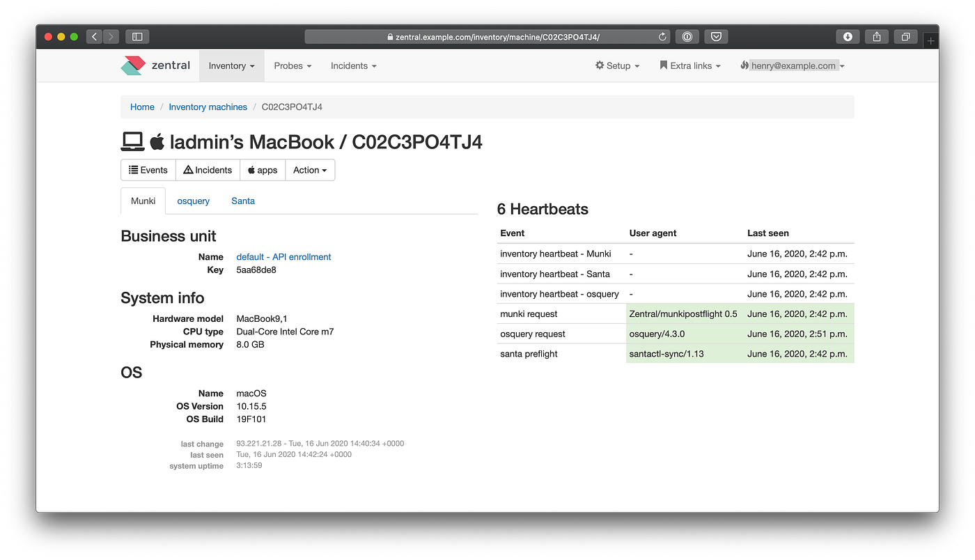Click the business unit key 5aa68de8
This screenshot has width=975, height=560.
pos(256,270)
